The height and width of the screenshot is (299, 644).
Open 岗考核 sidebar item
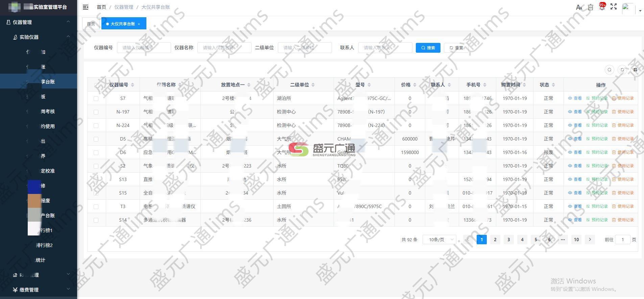click(39, 111)
